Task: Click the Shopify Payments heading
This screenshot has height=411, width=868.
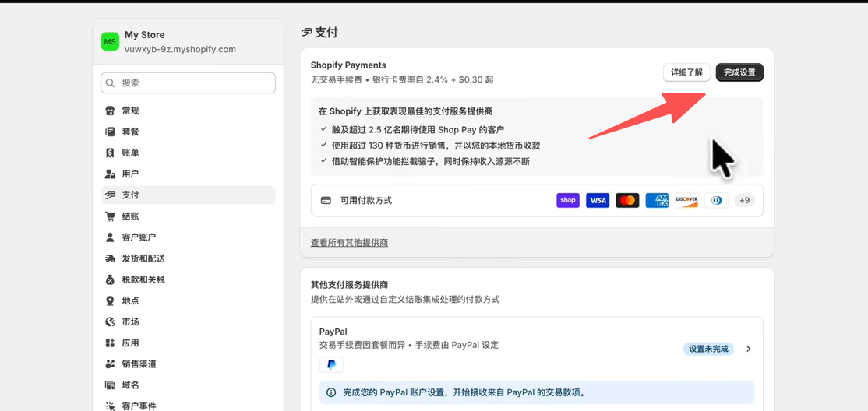Action: pyautogui.click(x=348, y=65)
